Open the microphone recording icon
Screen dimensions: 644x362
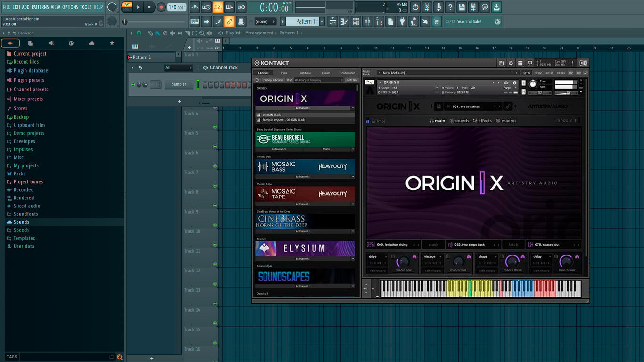pos(438,7)
